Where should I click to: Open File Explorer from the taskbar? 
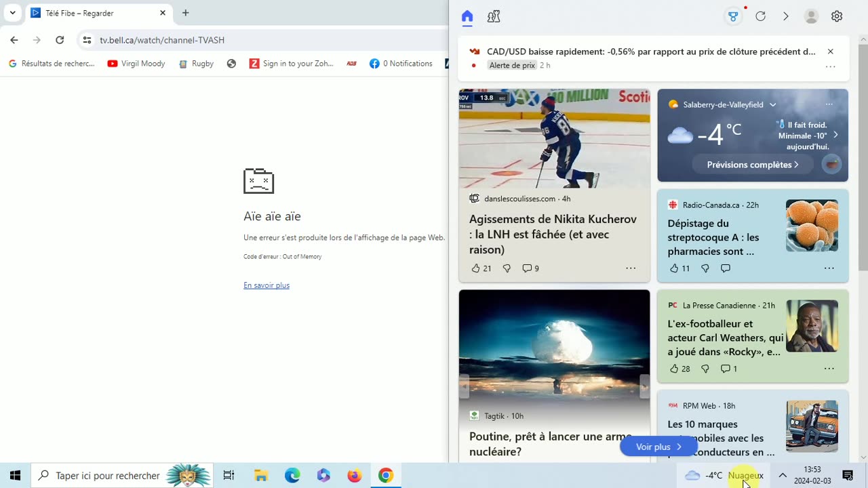(261, 476)
